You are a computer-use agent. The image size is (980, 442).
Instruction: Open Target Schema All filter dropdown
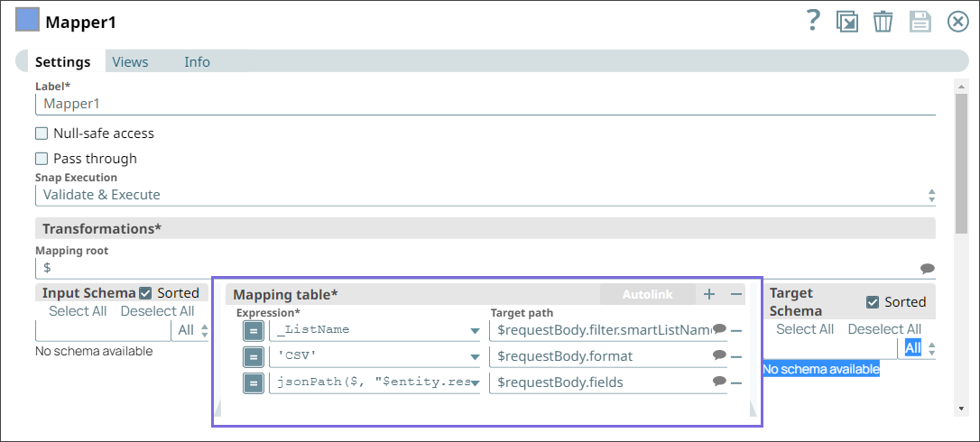coord(917,348)
